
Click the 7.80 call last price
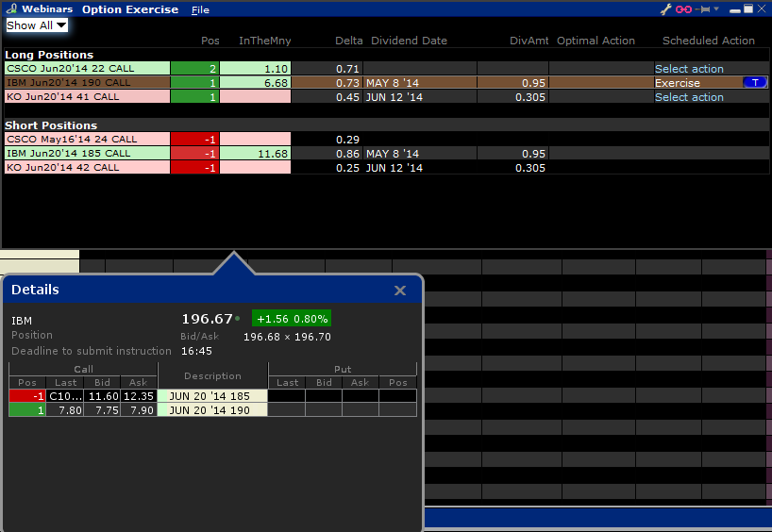point(65,410)
